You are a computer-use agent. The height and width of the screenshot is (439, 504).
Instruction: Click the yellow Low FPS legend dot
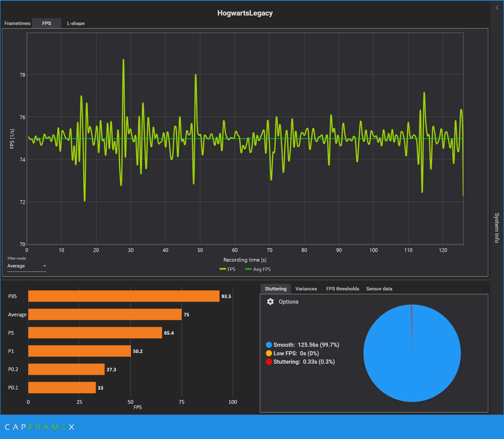269,353
